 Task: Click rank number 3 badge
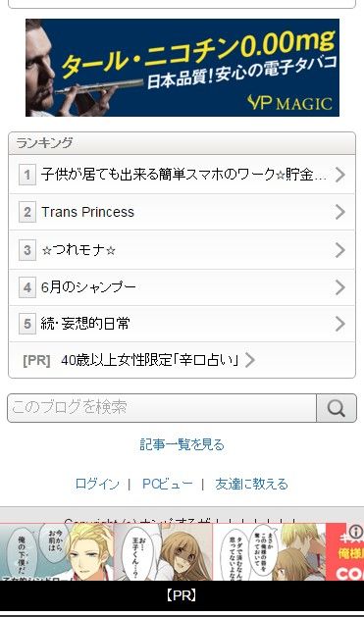27,250
